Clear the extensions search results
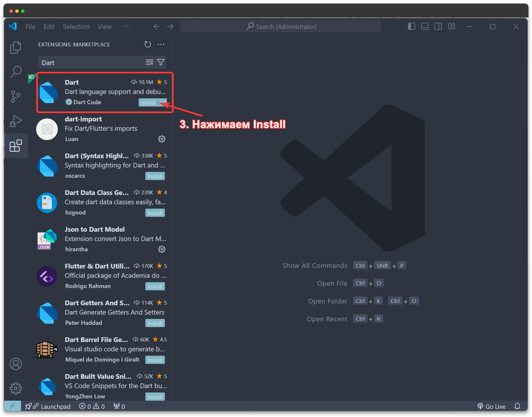 pos(149,62)
